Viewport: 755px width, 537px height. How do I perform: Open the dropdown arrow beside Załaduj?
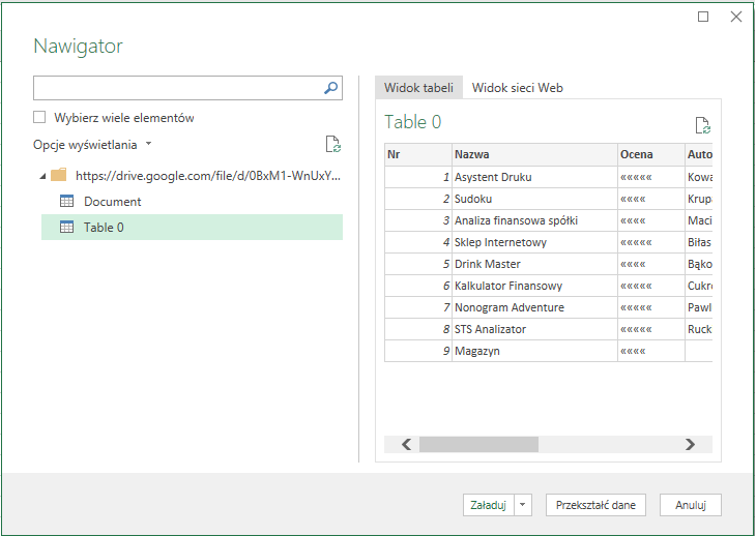point(525,505)
